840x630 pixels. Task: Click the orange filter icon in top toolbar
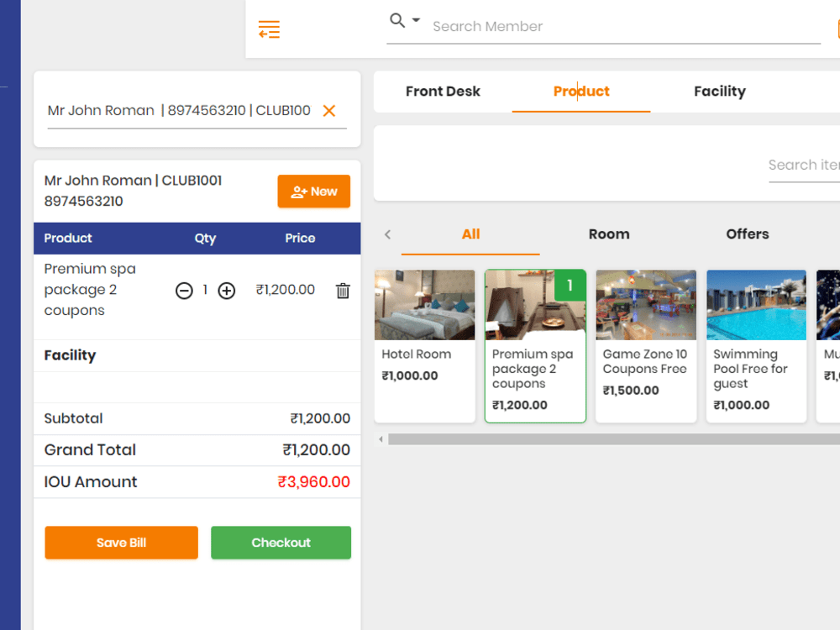click(x=269, y=29)
